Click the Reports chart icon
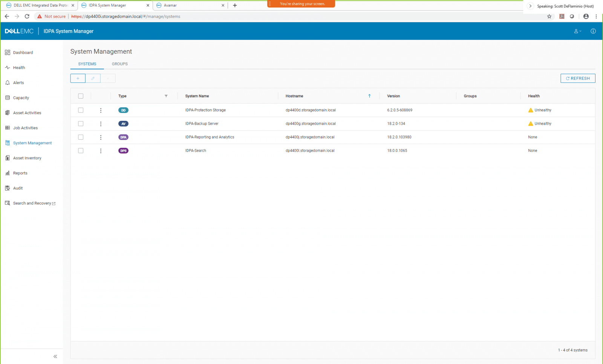The height and width of the screenshot is (364, 603). tap(8, 173)
